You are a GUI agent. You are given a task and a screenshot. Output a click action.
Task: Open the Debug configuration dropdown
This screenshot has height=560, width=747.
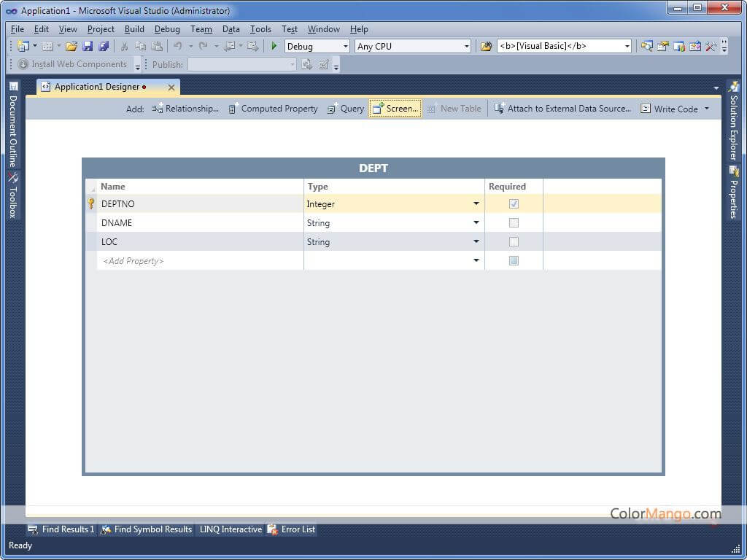317,46
